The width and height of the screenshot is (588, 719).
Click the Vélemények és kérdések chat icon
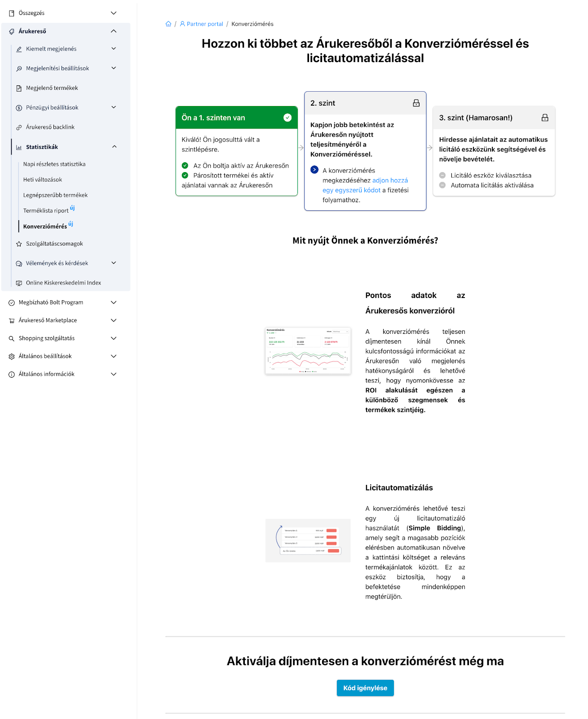pos(19,263)
